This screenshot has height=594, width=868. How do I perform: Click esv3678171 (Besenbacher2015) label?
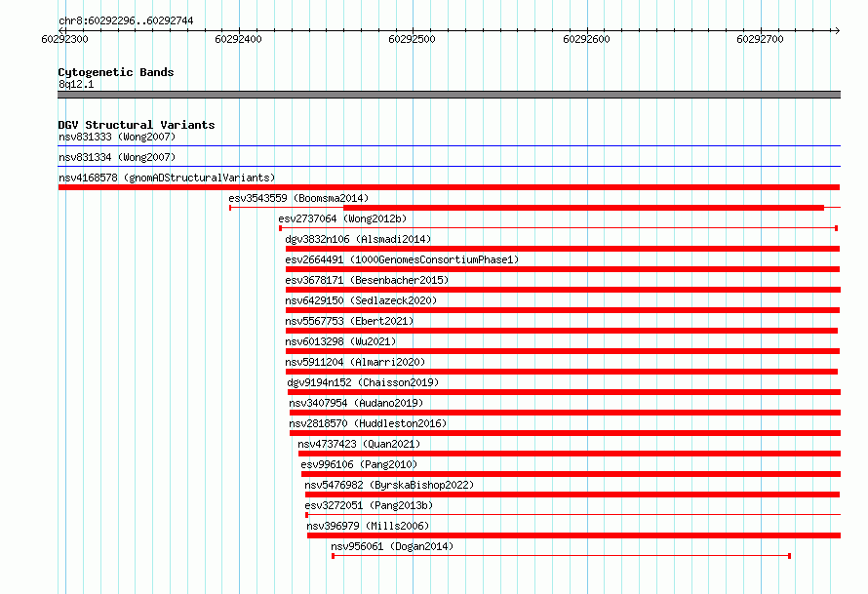point(367,280)
